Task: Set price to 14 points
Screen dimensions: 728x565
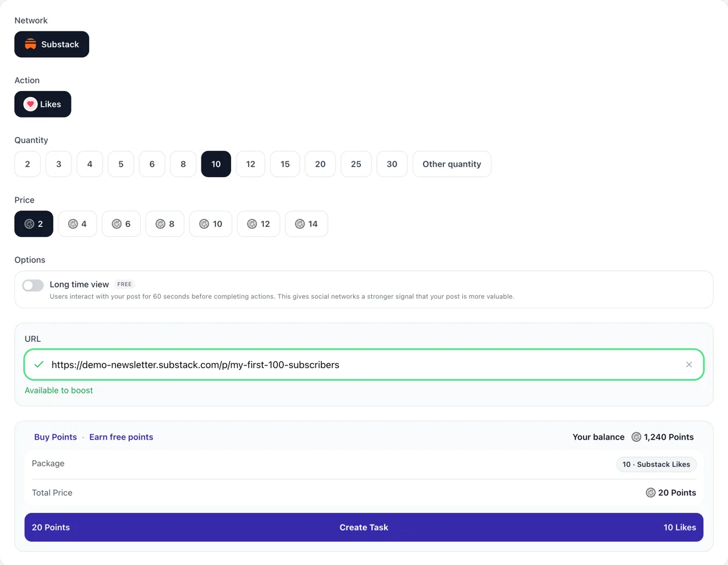Action: [306, 224]
